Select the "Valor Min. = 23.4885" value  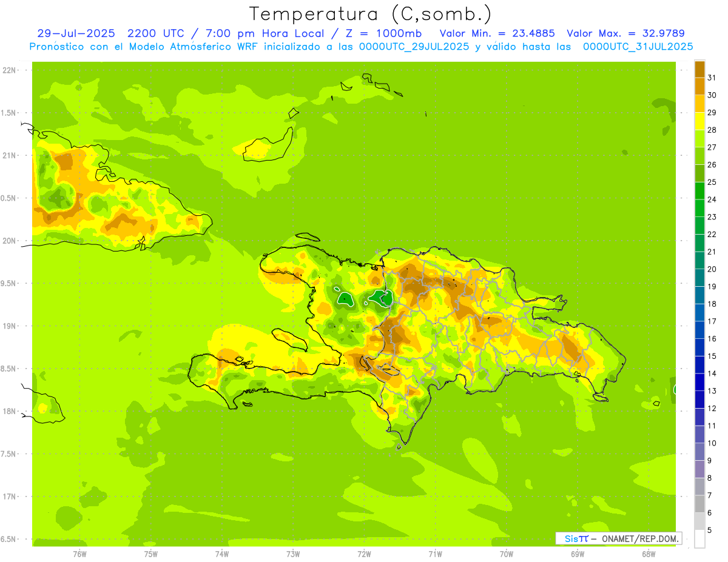497,33
